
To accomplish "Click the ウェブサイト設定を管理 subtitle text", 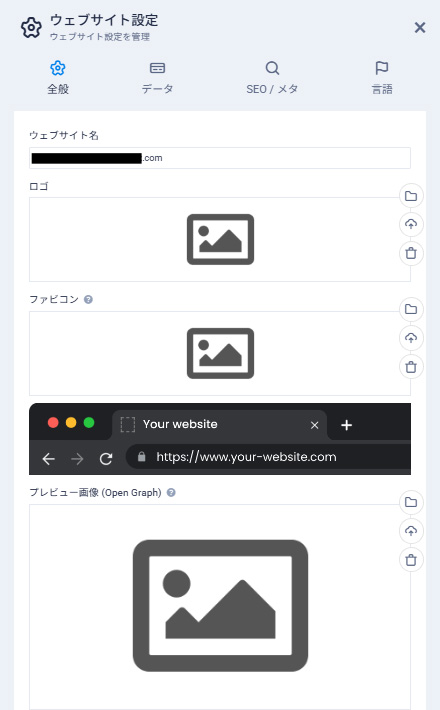I will tap(100, 37).
